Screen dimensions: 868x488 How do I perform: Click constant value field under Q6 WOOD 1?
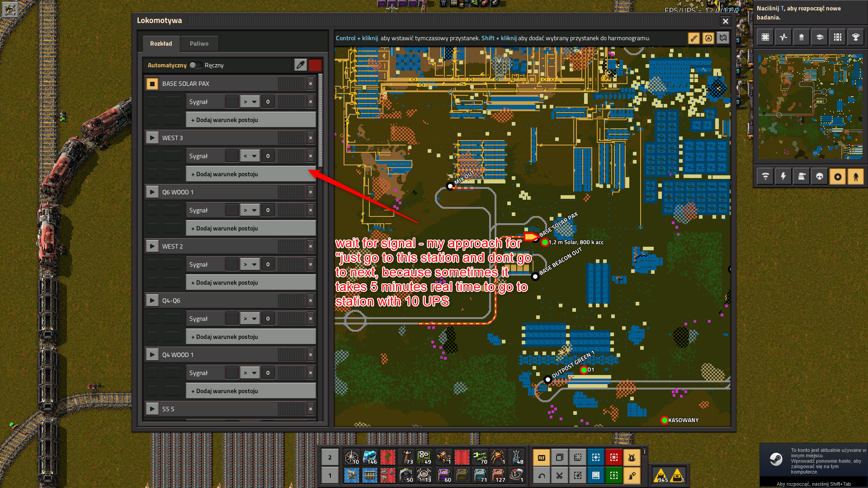click(268, 210)
